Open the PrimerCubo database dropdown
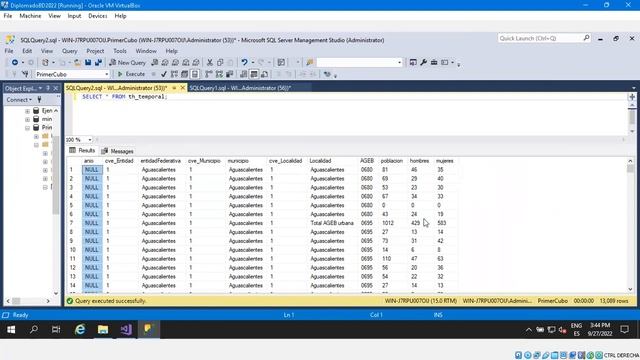 107,74
